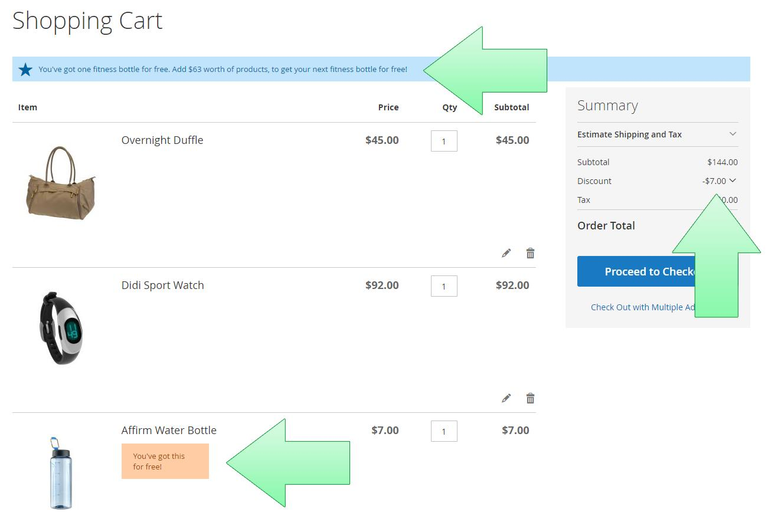Click the Shopping Cart page heading
Image resolution: width=768 pixels, height=532 pixels.
pos(87,21)
